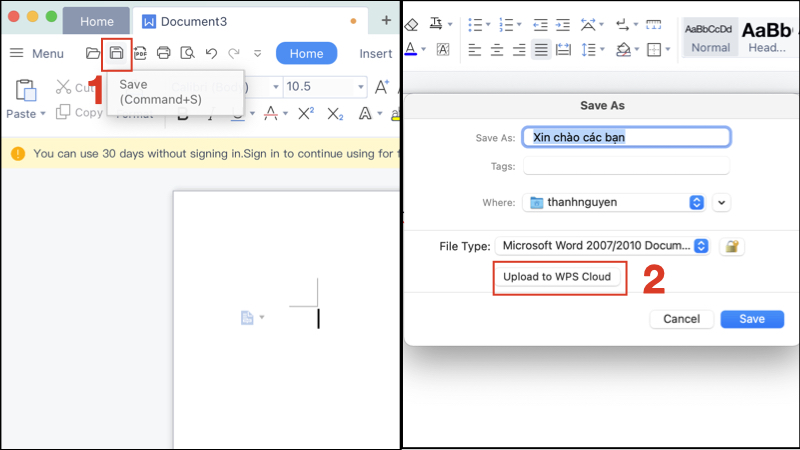
Task: Add a new tab with plus button
Action: (x=386, y=20)
